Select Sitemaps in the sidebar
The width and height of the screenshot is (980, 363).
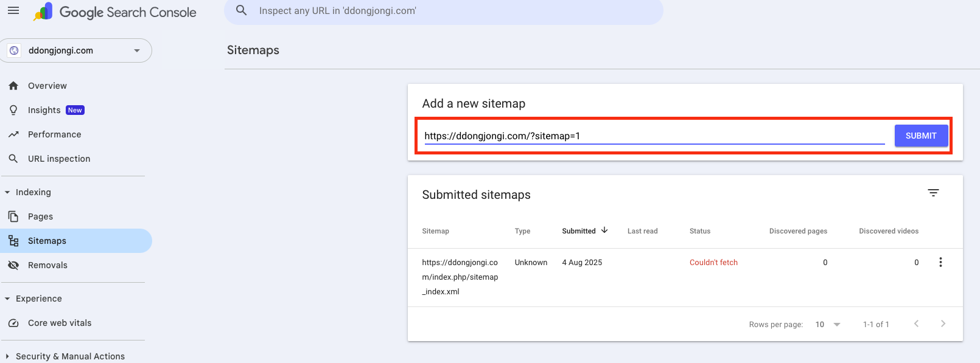point(76,241)
